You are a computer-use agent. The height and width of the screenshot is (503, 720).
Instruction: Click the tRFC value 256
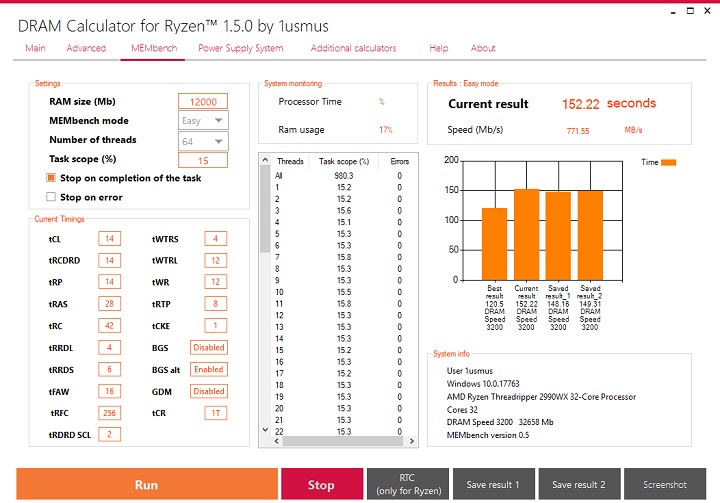pos(109,413)
